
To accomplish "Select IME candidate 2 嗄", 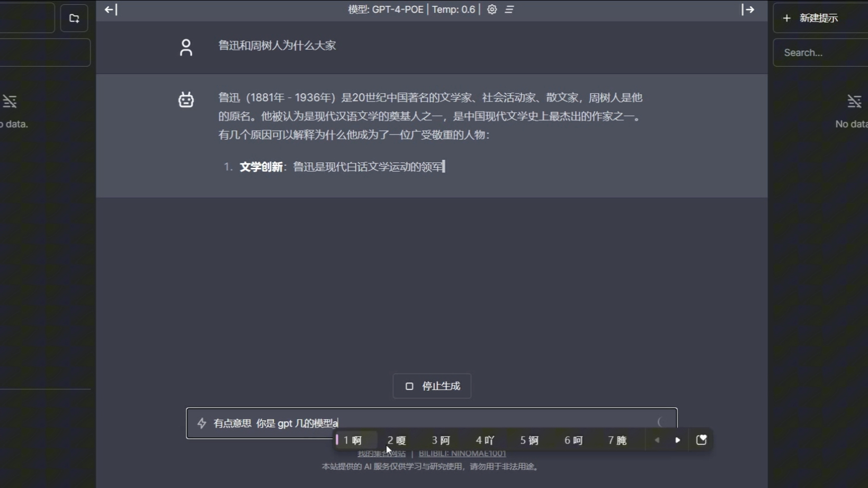I will (397, 440).
